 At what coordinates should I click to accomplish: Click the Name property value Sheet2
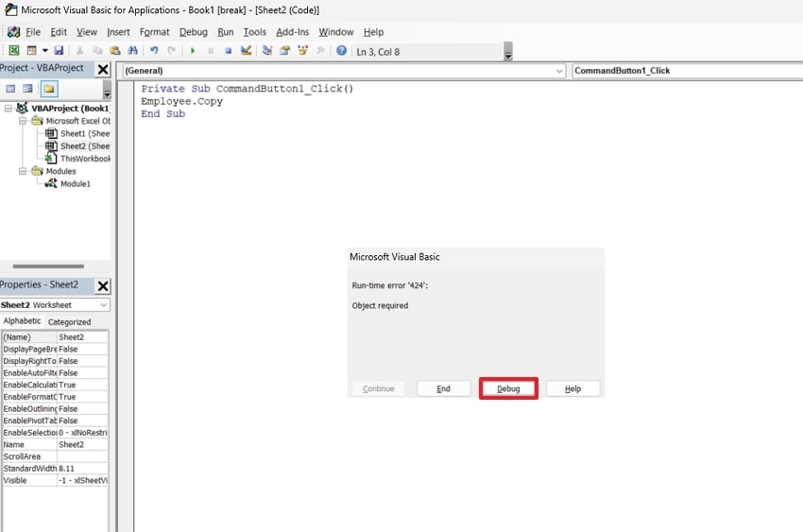pos(82,444)
